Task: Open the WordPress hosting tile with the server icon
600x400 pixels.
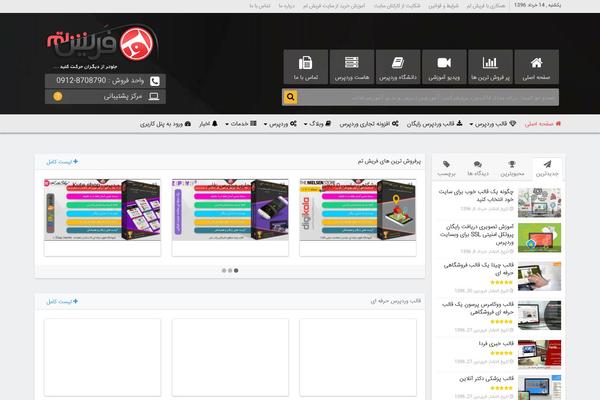Action: point(352,67)
